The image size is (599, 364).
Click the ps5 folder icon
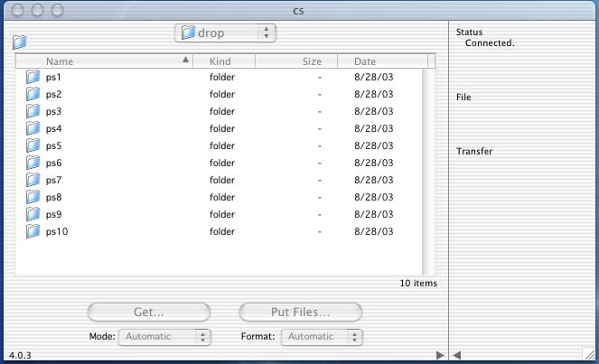tap(33, 145)
